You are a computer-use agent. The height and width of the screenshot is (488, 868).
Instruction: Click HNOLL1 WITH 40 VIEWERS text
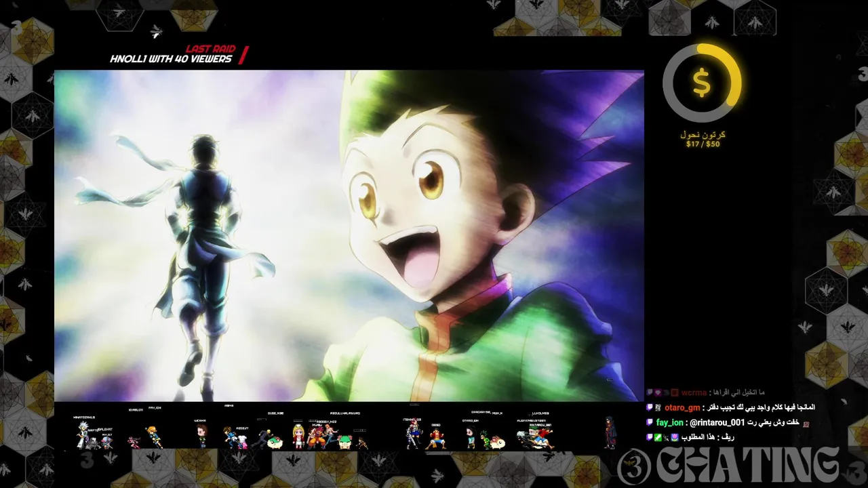pyautogui.click(x=171, y=59)
